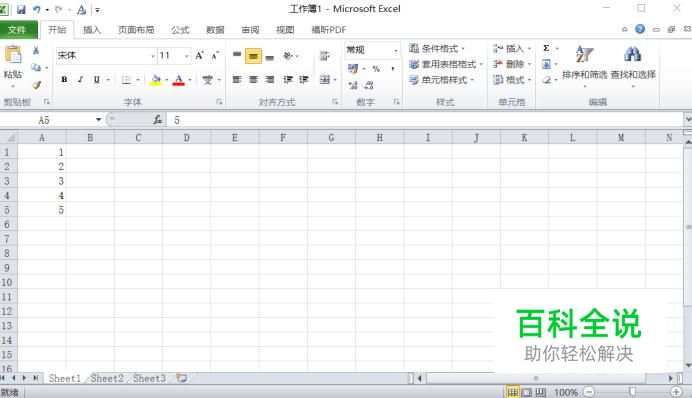Image resolution: width=692 pixels, height=398 pixels.
Task: Open Sort and Filter (排序和筛选)
Action: pyautogui.click(x=584, y=65)
